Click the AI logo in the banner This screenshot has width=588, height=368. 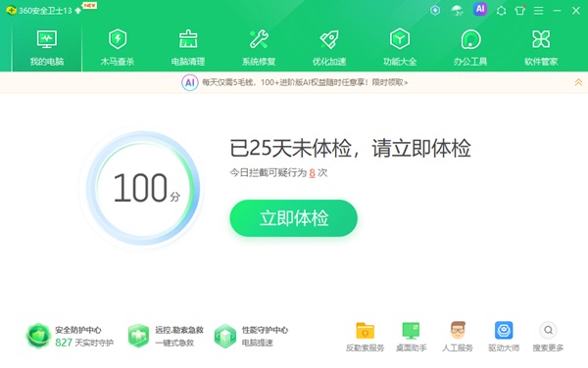[x=190, y=82]
